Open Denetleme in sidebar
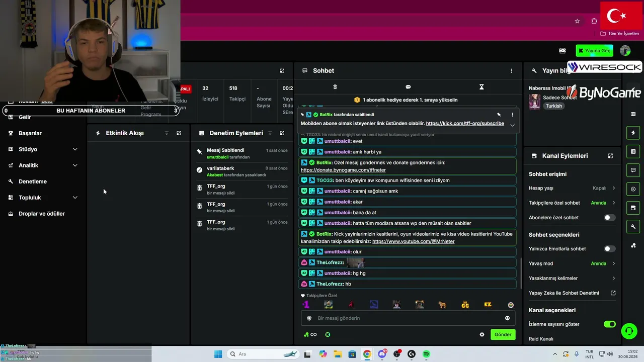 (33, 182)
